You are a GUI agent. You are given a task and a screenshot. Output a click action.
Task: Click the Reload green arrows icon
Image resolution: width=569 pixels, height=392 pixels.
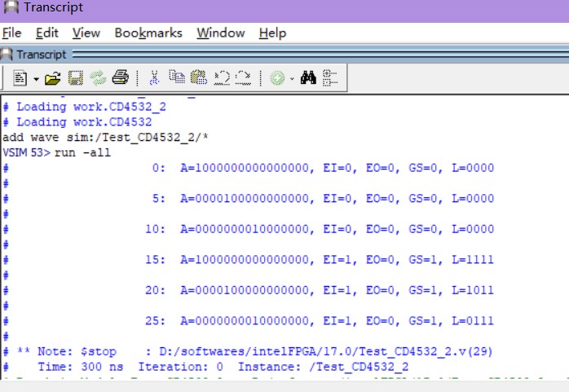coord(98,78)
